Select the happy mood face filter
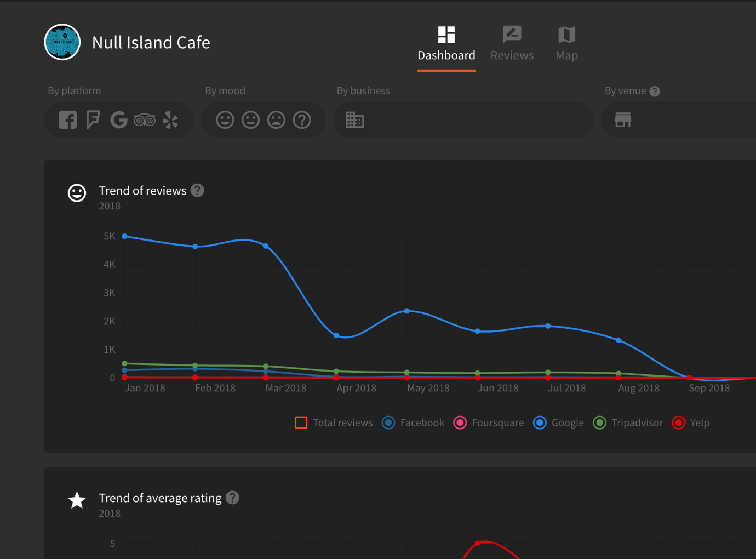 click(225, 120)
